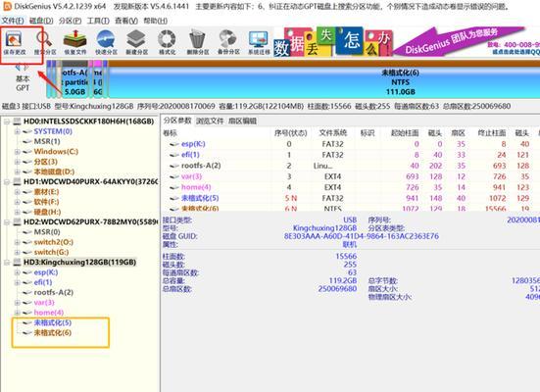540x392 pixels.
Task: Click the disk GUID value 8E303AAA-A60D-41D4-9864-163AC2363E76
Action: pyautogui.click(x=362, y=236)
